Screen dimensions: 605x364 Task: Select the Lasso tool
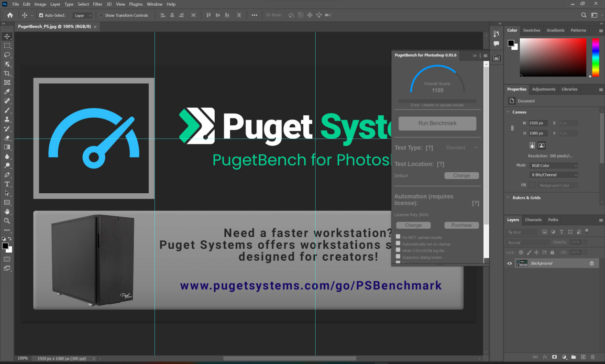coord(7,55)
